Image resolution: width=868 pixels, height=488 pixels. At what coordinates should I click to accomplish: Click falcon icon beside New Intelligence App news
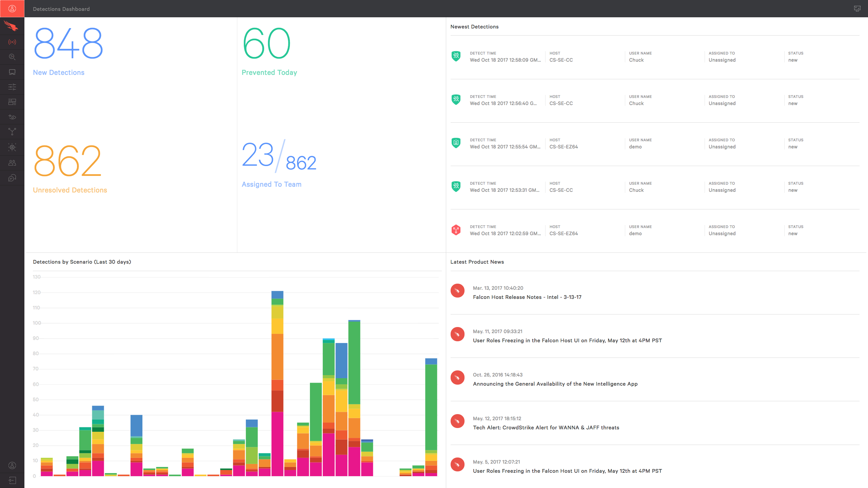click(x=457, y=378)
